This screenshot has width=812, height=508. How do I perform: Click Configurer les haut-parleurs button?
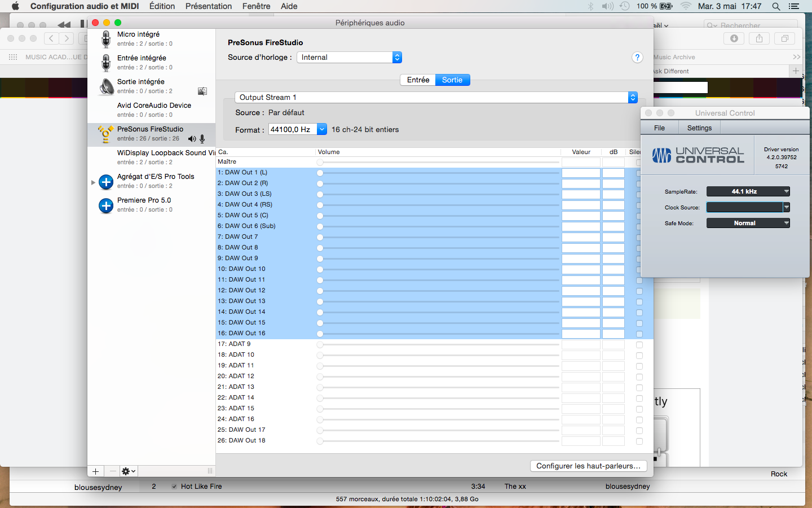point(588,466)
